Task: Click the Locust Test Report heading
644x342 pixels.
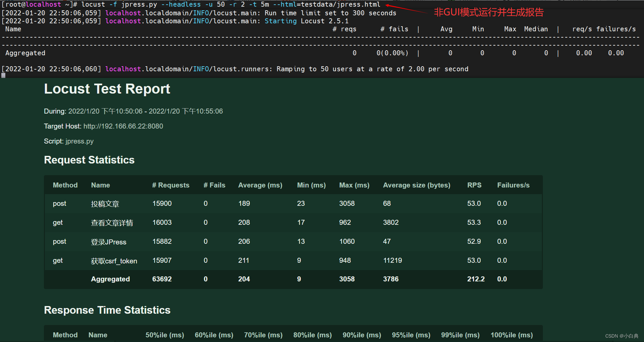Action: tap(107, 89)
